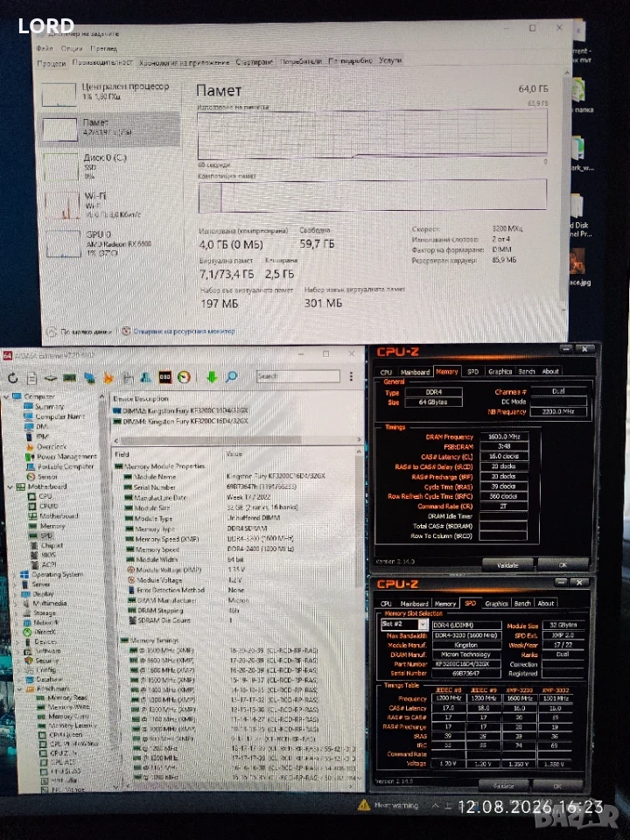Viewport: 630px width, 840px height.
Task: Click Validate button in upper CPU-Z window
Action: [x=507, y=564]
